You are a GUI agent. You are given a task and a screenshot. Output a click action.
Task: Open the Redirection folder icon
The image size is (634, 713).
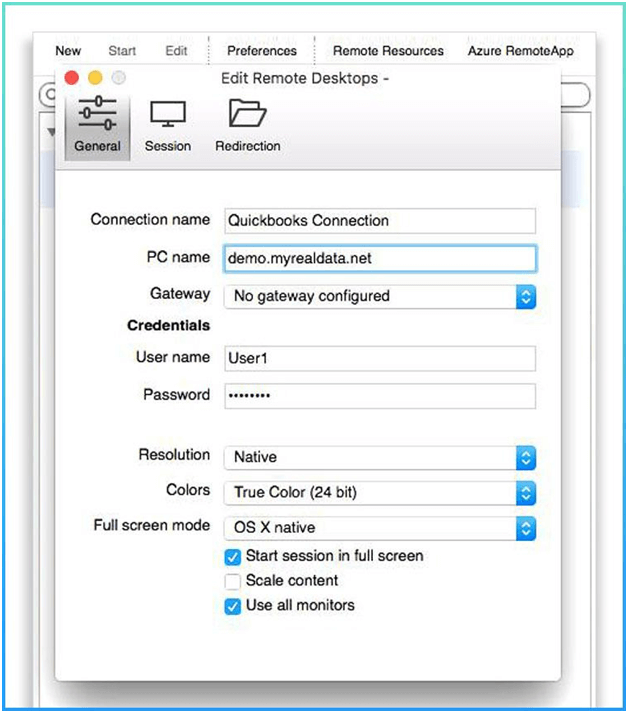click(247, 116)
